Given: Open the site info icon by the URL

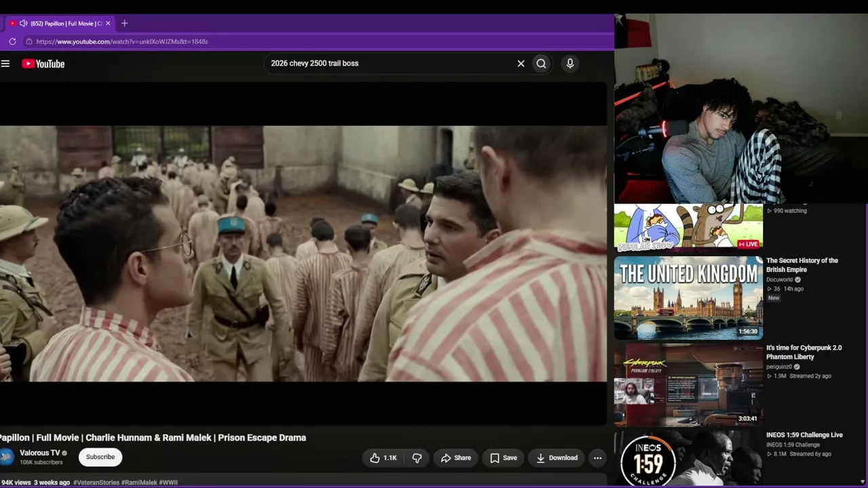Looking at the screenshot, I should 28,41.
